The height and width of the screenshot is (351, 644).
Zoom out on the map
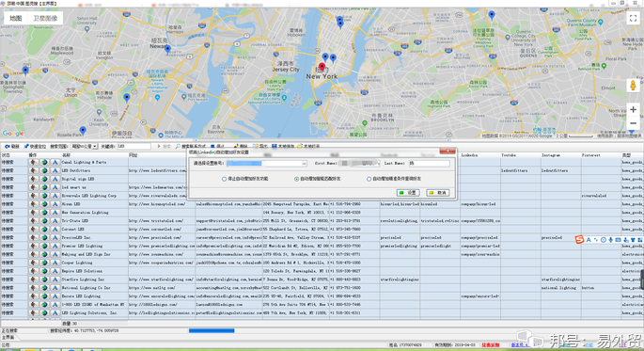click(633, 123)
